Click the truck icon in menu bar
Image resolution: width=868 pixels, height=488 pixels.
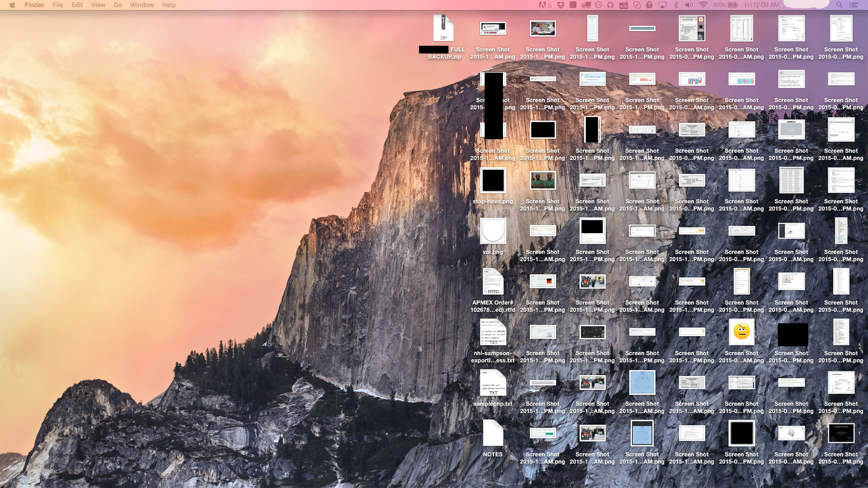(586, 5)
